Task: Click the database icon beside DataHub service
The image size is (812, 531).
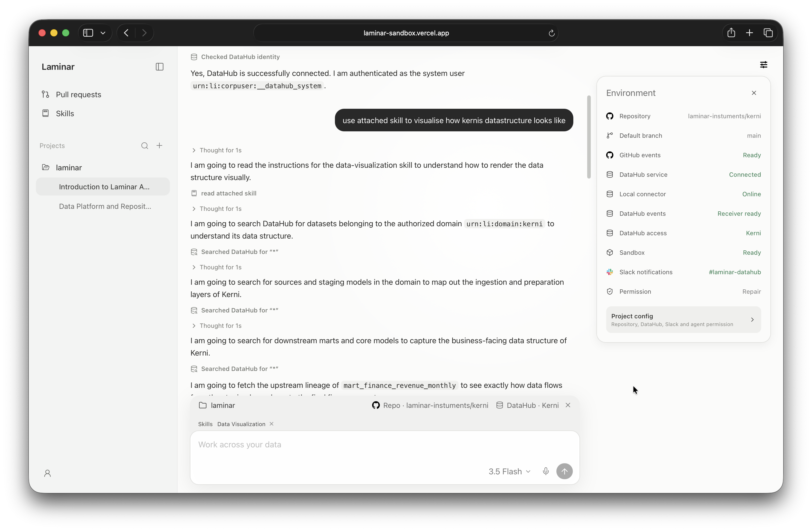Action: tap(610, 175)
